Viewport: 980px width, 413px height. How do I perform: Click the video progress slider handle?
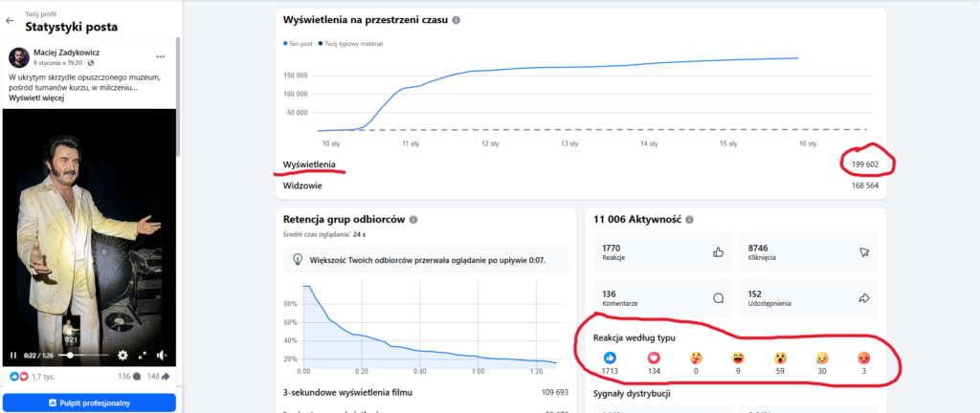(x=71, y=355)
